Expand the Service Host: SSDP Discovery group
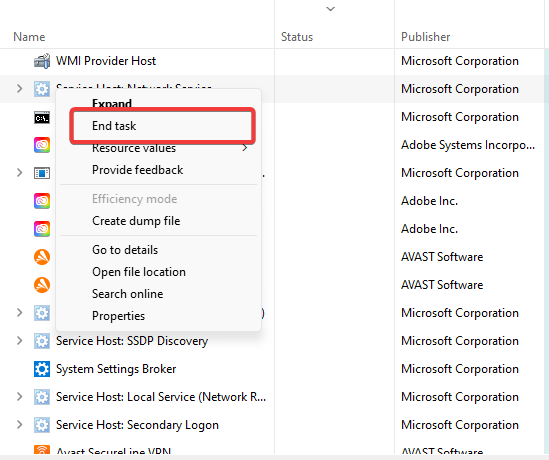 pos(20,341)
